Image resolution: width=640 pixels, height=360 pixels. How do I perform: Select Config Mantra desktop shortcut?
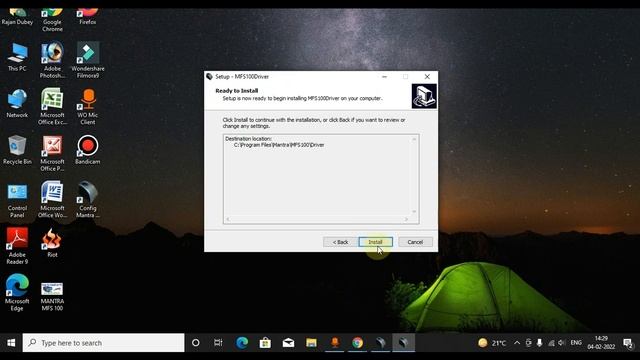point(88,200)
